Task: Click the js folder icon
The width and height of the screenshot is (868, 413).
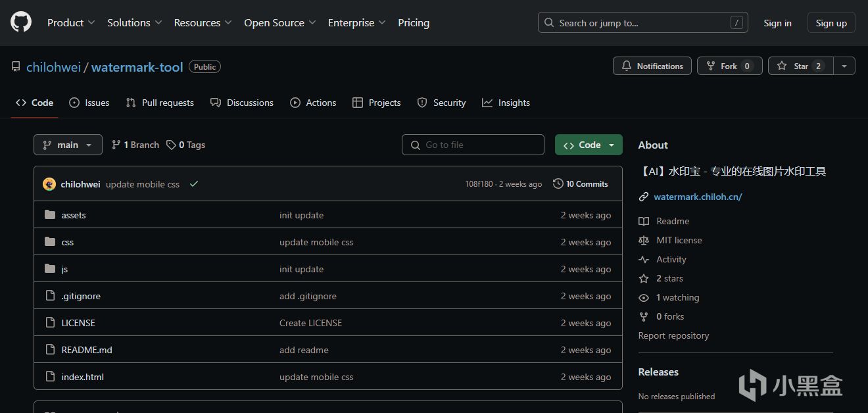Action: coord(50,269)
